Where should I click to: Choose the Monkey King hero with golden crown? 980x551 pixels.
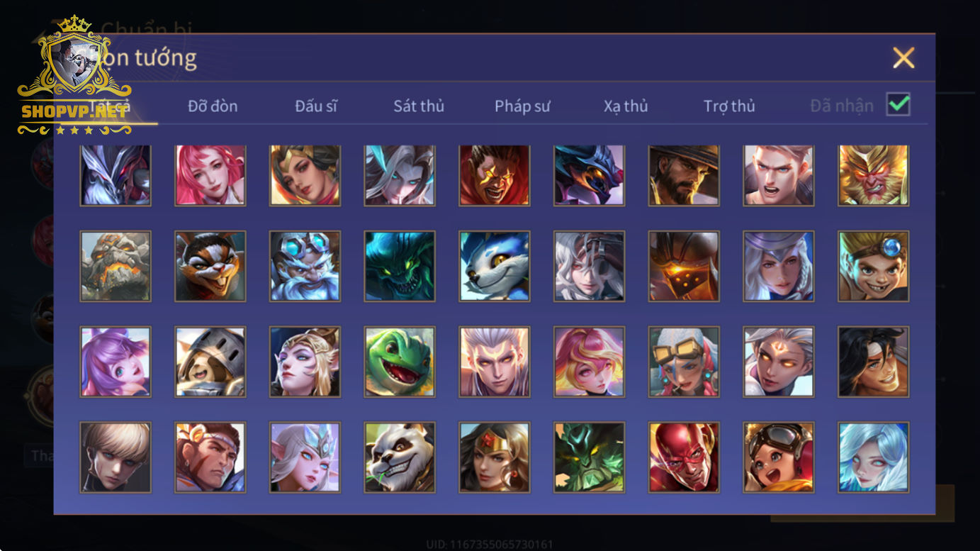point(874,175)
